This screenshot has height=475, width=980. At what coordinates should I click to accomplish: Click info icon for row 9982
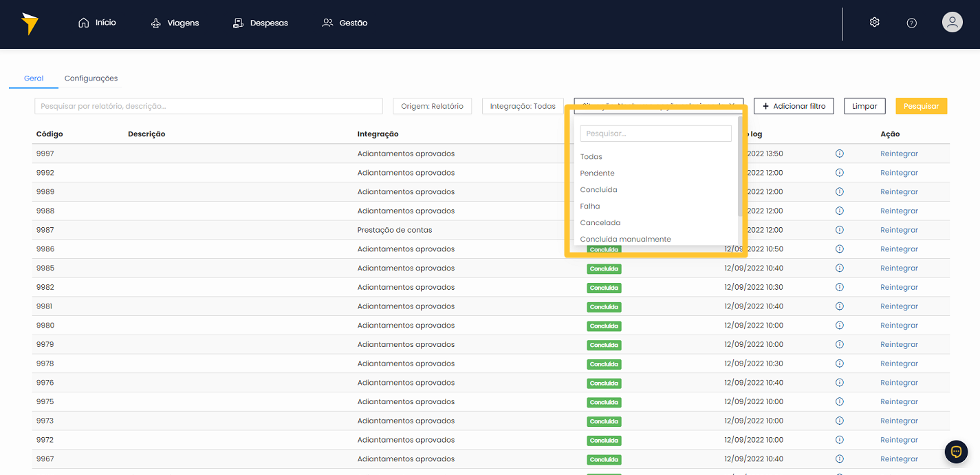point(839,287)
